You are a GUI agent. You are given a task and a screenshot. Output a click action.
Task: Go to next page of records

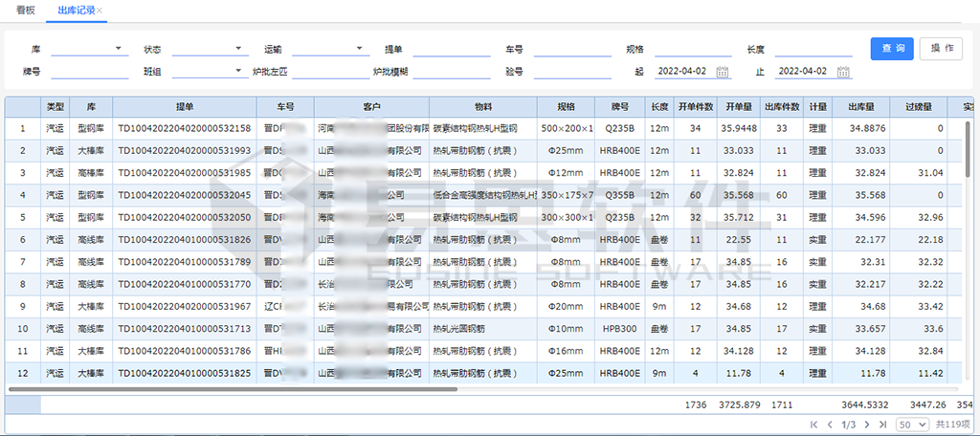867,424
